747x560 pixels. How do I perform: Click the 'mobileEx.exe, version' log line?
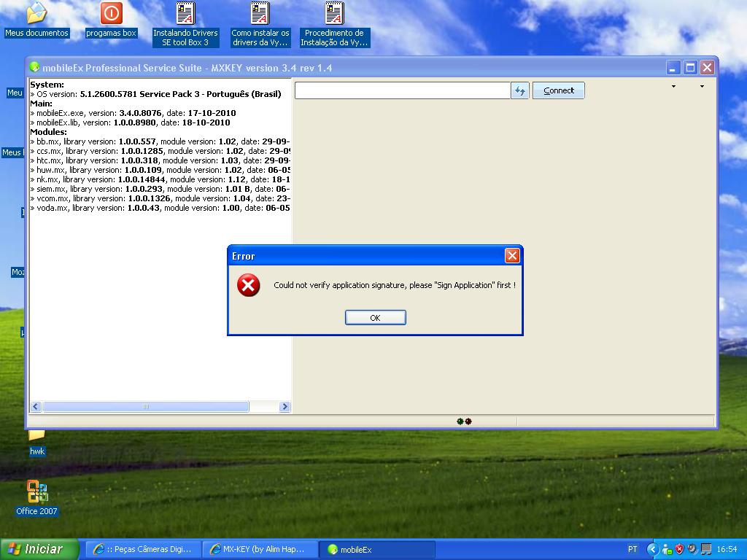tap(133, 113)
